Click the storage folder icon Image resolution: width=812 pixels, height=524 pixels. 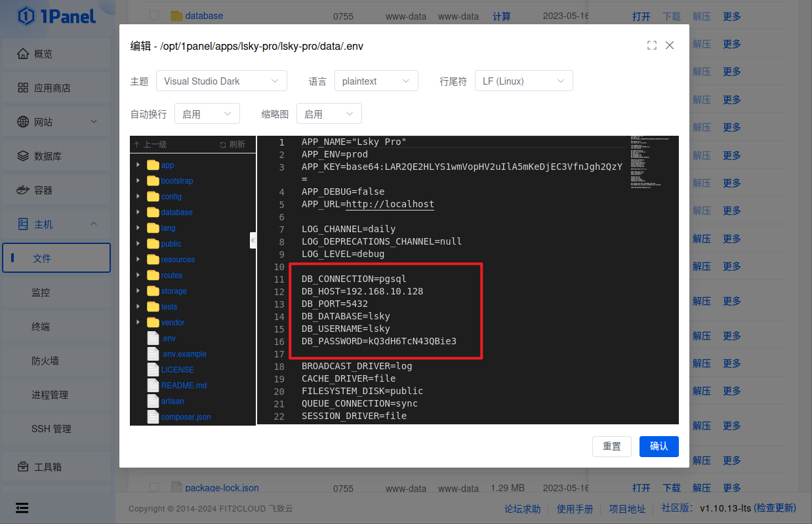153,291
